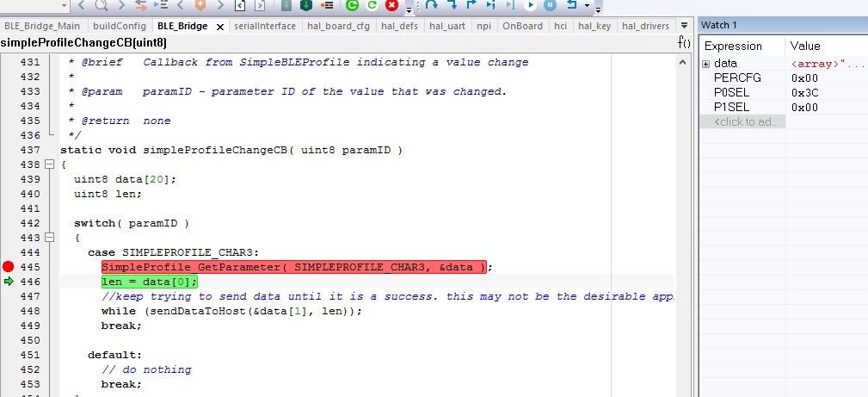The height and width of the screenshot is (397, 868).
Task: Switch to the buildConfig tab
Action: [x=120, y=26]
